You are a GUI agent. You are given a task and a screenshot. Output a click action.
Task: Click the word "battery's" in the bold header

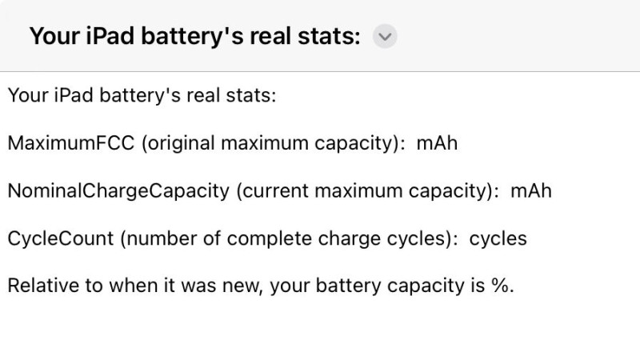[x=192, y=36]
